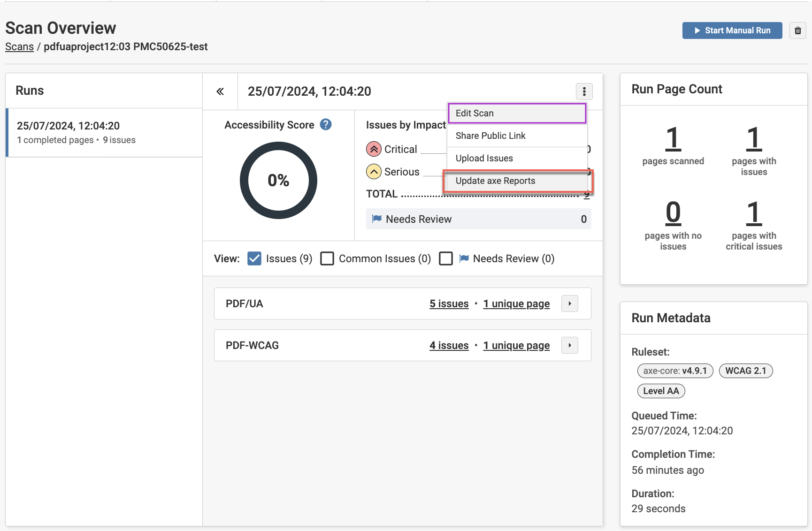Click the three-dot run options menu icon
Viewport: 812px width, 531px height.
coord(584,91)
